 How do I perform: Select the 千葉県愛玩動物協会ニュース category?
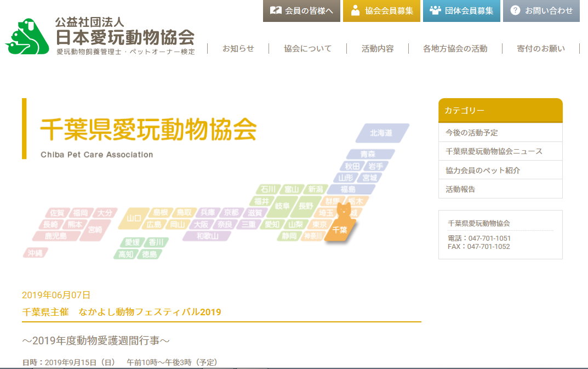(500, 151)
